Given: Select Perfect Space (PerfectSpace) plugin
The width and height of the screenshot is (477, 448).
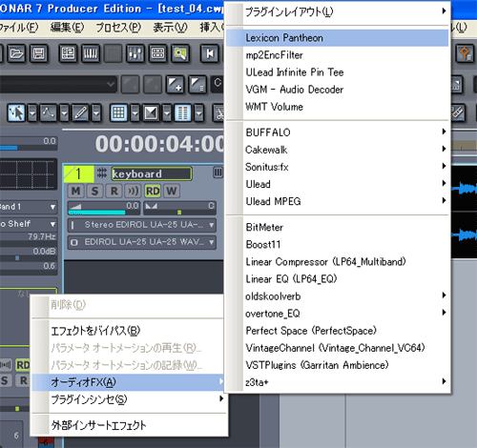Looking at the screenshot, I should (337, 331).
